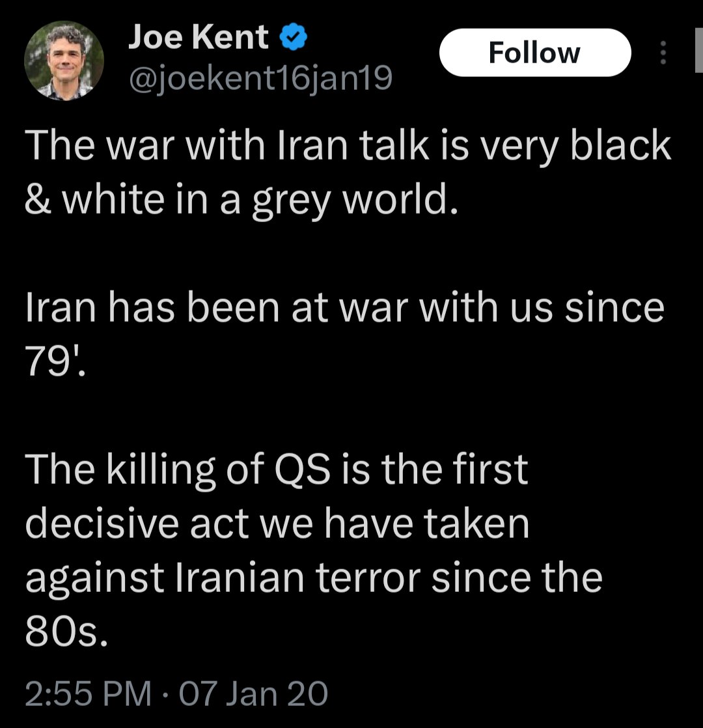Image resolution: width=703 pixels, height=728 pixels.
Task: Click the ampersand before 'white'
Action: click(38, 202)
